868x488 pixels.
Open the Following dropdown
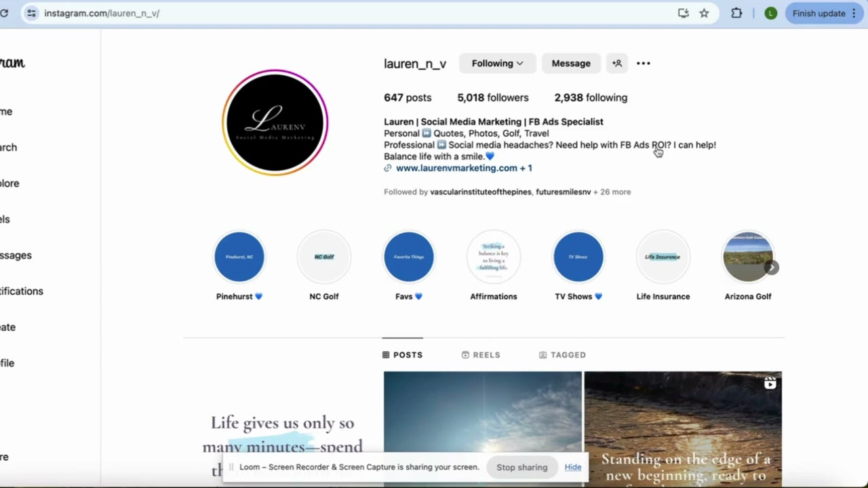pos(497,63)
